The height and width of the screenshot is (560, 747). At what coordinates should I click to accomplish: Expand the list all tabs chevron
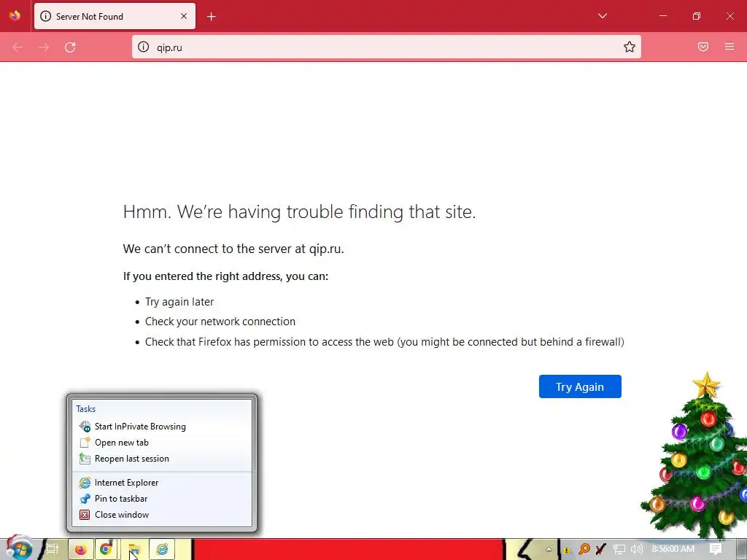pos(602,16)
